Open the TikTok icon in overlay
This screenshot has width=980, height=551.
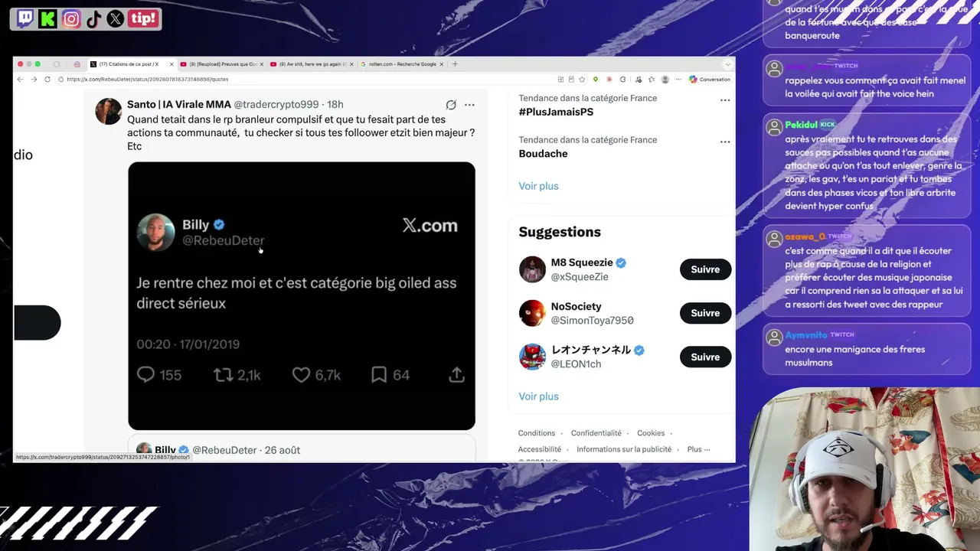tap(93, 18)
